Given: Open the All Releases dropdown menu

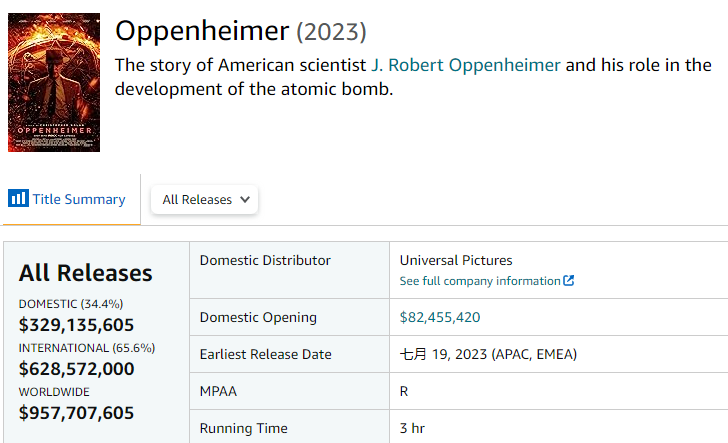Looking at the screenshot, I should click(204, 200).
